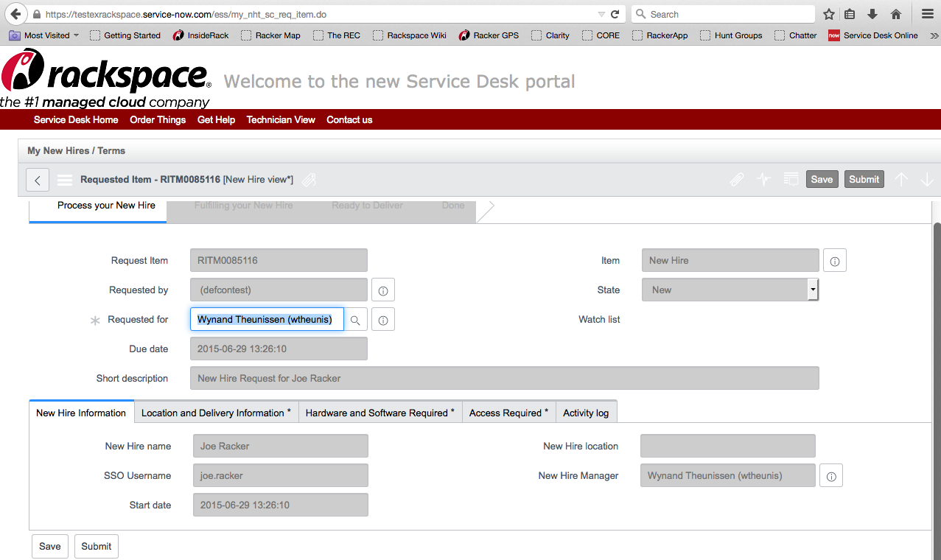Show info for the Requested for field
941x560 pixels.
click(x=383, y=320)
